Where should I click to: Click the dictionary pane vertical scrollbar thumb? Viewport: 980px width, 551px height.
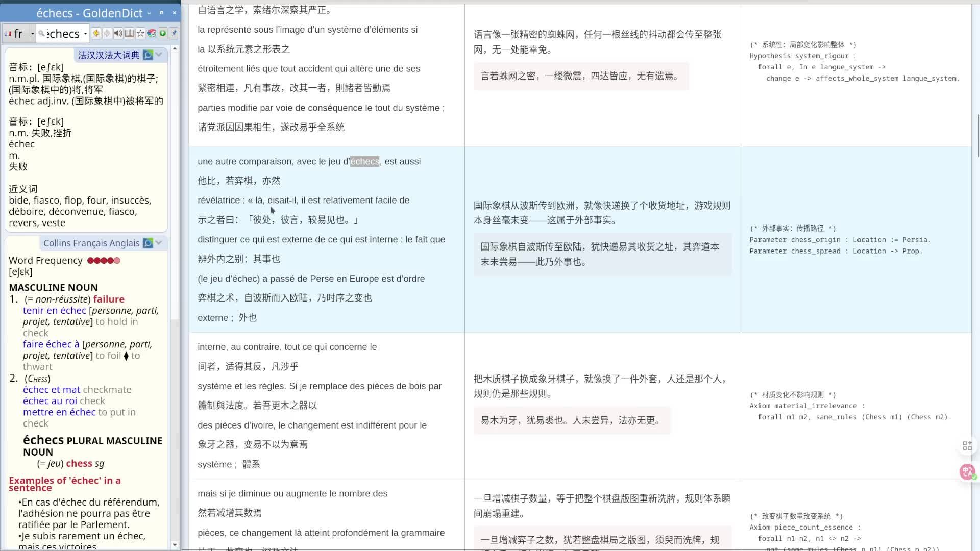tap(175, 186)
